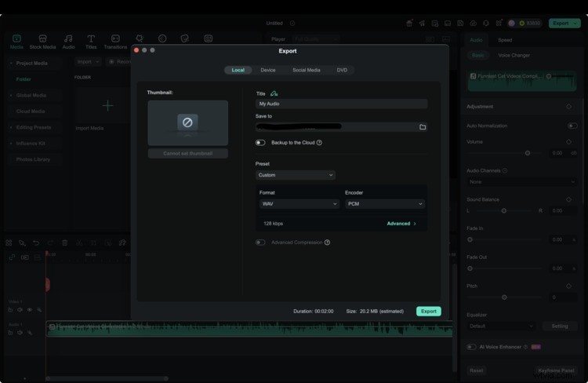Screen dimensions: 588x383
Task: Toggle the Backup to the Cloud switch
Action: point(260,143)
